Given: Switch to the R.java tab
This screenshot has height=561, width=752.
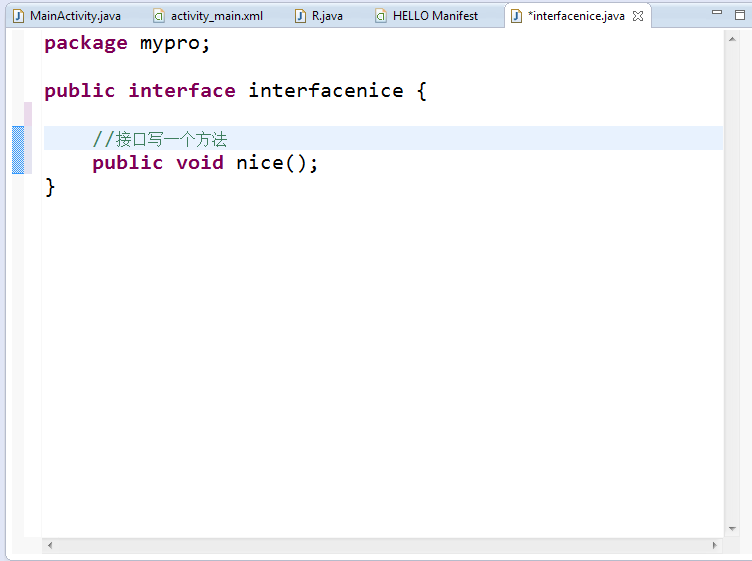Looking at the screenshot, I should [319, 16].
